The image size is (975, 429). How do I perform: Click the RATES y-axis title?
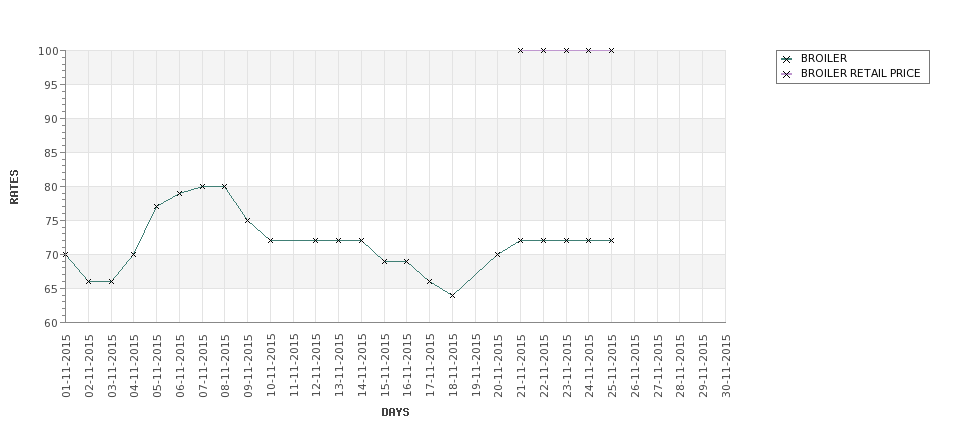[14, 187]
